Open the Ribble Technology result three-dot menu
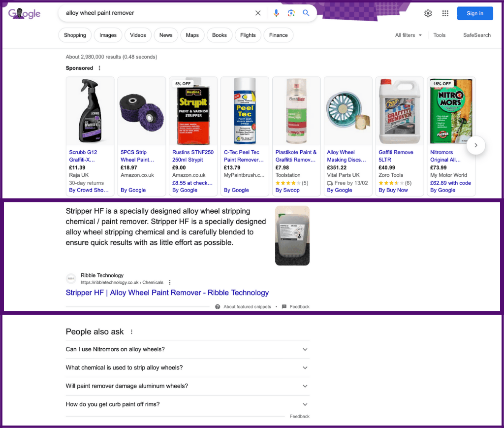 point(170,283)
